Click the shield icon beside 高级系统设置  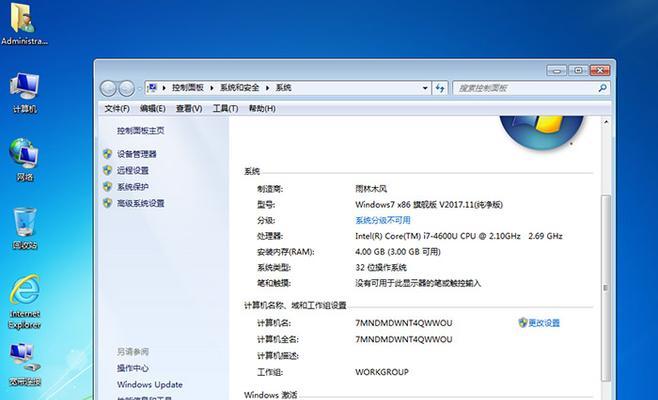coord(107,203)
